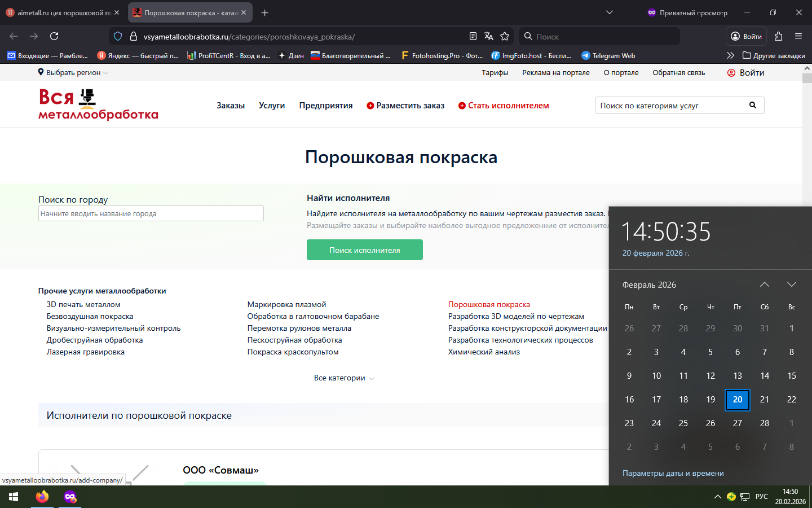Go to previous month in calendar
812x508 pixels.
[764, 284]
